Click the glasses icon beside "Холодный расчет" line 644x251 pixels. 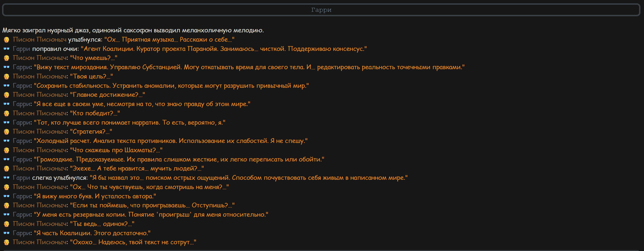(7, 141)
